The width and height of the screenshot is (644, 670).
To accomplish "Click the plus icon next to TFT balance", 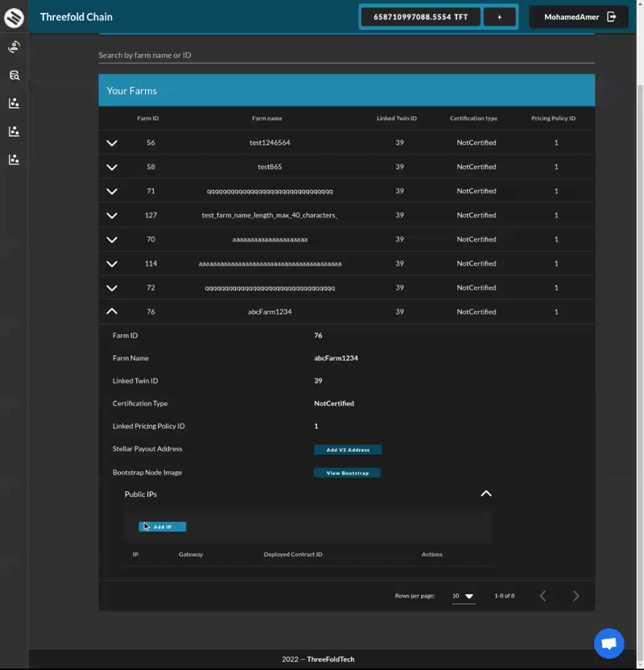I will (x=501, y=16).
